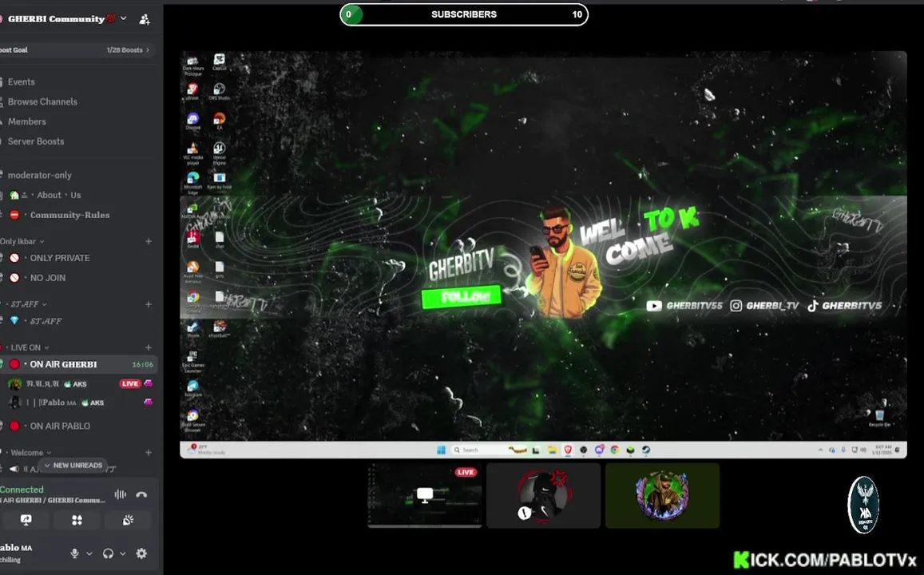Viewport: 924px width, 575px height.
Task: Click the taskbar Search box in the stream
Action: pos(489,450)
